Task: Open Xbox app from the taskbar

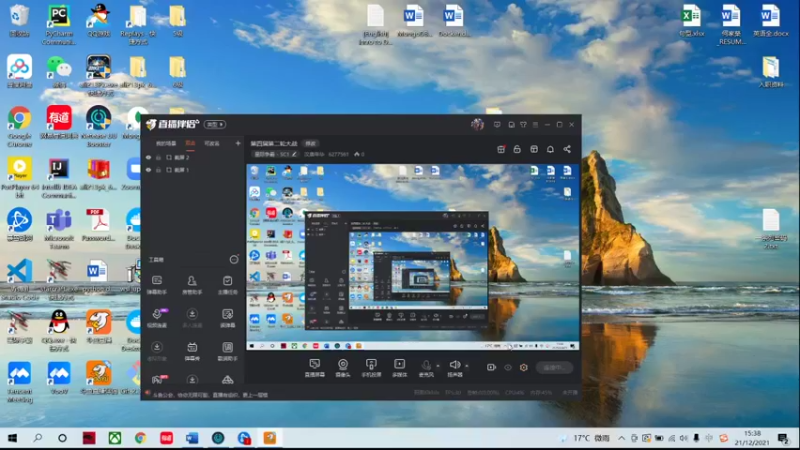Action: coord(115,438)
